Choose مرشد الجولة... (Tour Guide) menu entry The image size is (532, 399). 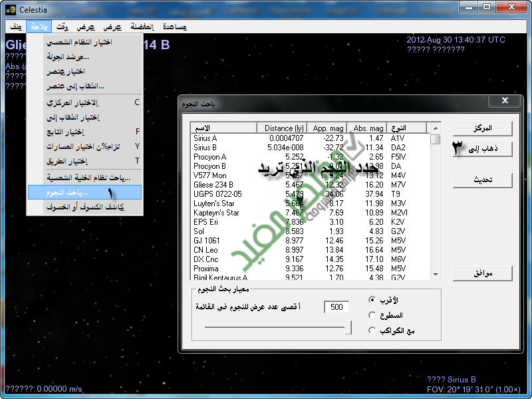(x=84, y=57)
